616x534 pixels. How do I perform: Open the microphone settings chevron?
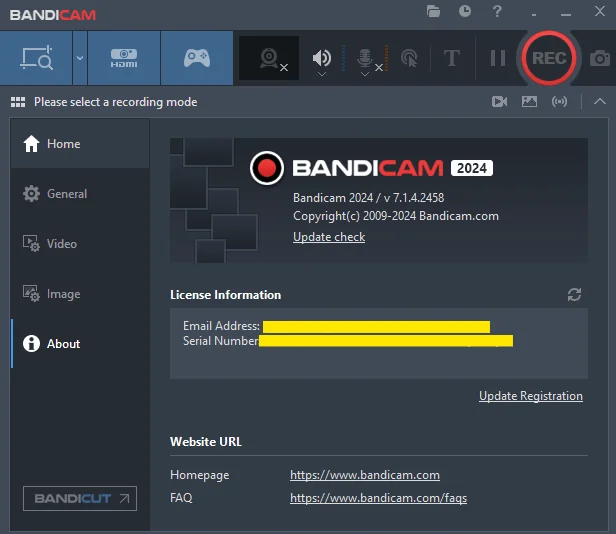pos(365,74)
